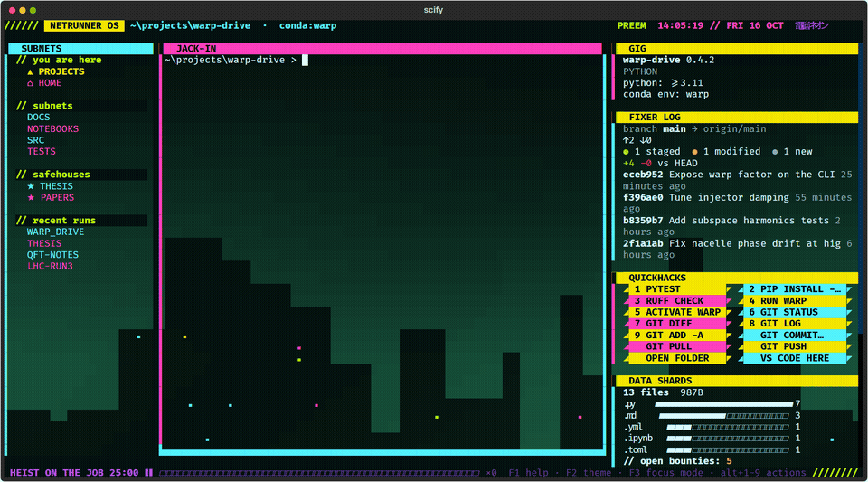This screenshot has height=482, width=868.
Task: Click the ~\projects\warp-drive path in top bar
Action: 191,26
